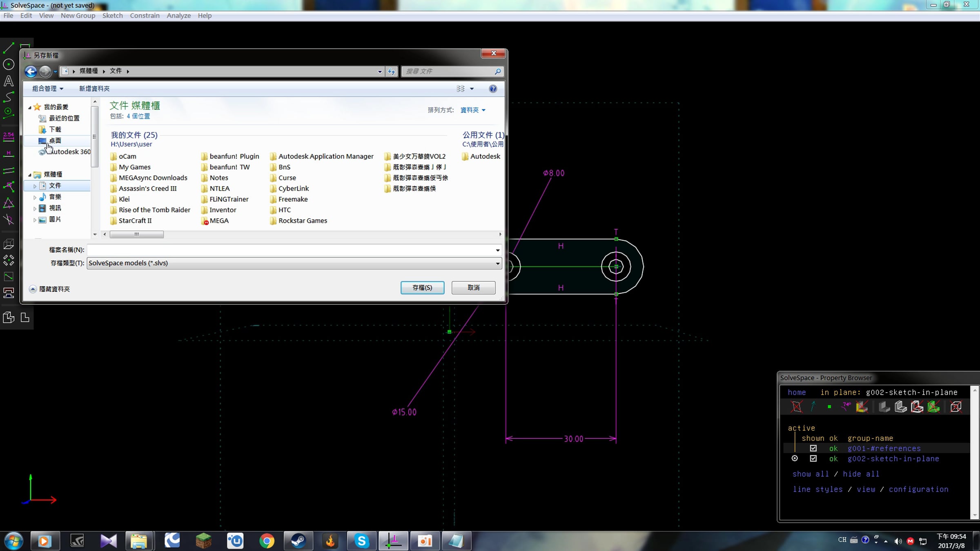
Task: Choose the distance dimension constraint tool
Action: (x=9, y=137)
